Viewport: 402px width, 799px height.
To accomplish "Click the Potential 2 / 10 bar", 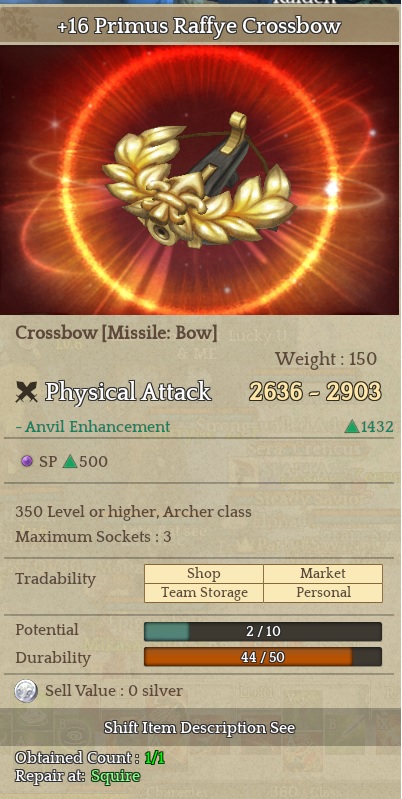I will coord(263,631).
